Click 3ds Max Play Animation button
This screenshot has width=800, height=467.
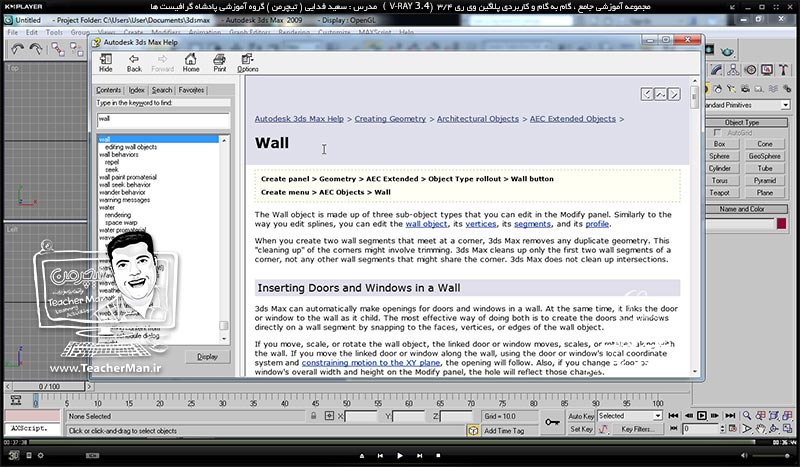pos(702,415)
